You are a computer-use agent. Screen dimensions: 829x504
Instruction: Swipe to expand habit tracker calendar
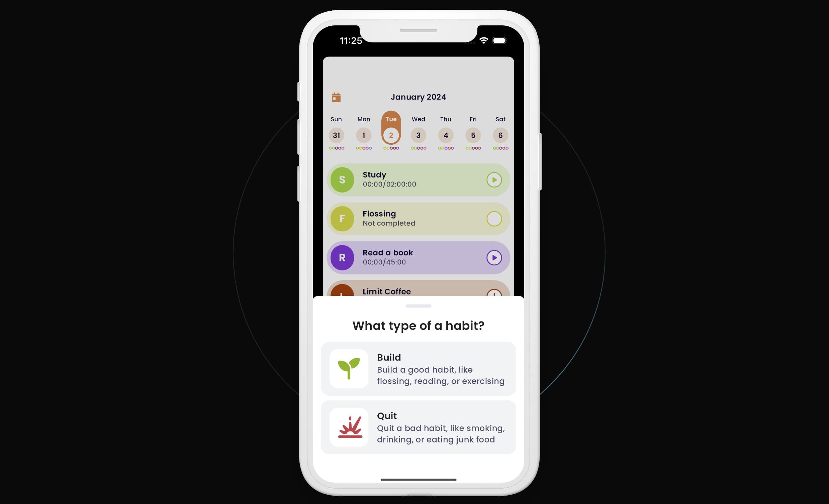point(336,97)
